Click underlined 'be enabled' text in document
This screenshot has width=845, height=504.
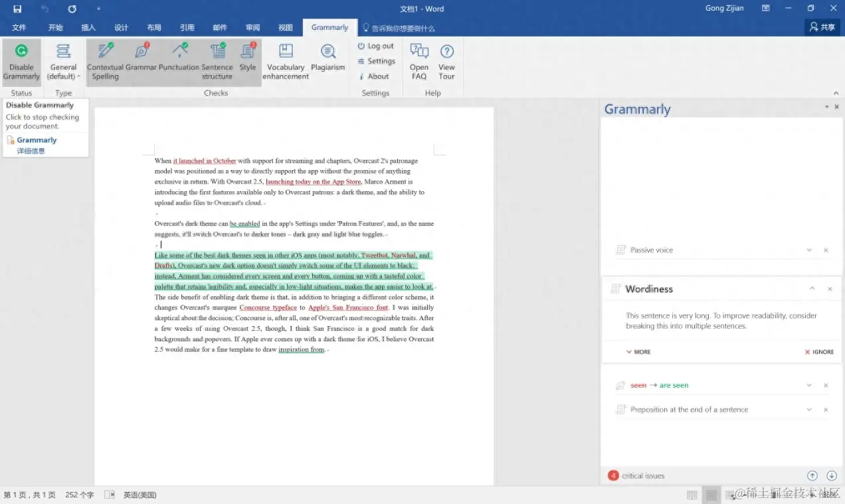244,224
